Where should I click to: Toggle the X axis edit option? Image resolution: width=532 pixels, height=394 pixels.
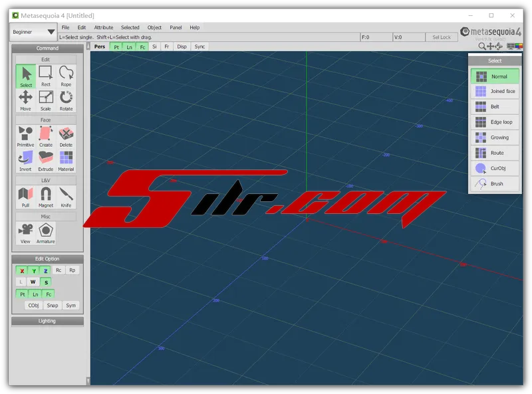22,270
